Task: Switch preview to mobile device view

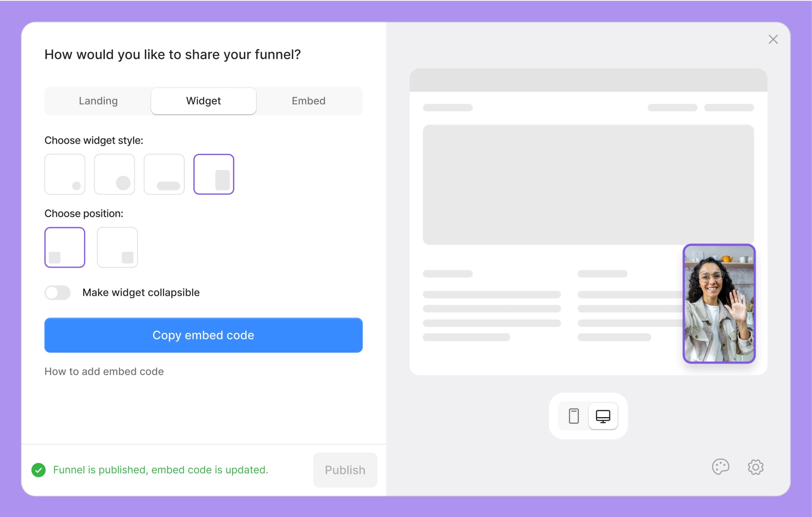Action: point(574,416)
